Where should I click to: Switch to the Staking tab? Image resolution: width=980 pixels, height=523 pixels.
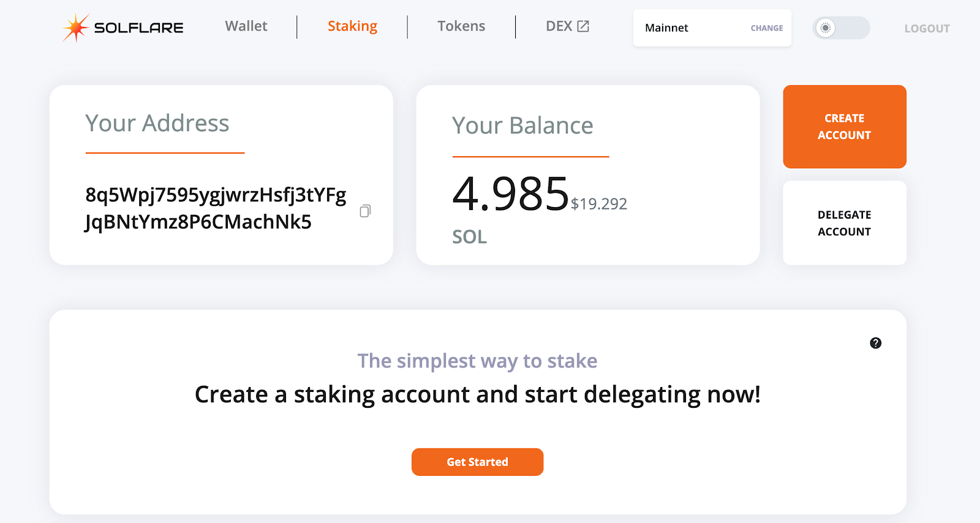pos(352,26)
